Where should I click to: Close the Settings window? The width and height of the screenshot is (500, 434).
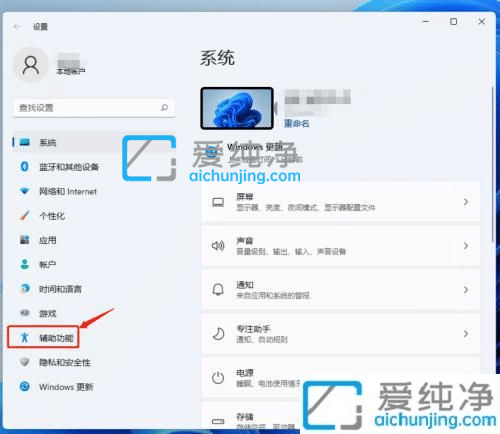click(482, 22)
